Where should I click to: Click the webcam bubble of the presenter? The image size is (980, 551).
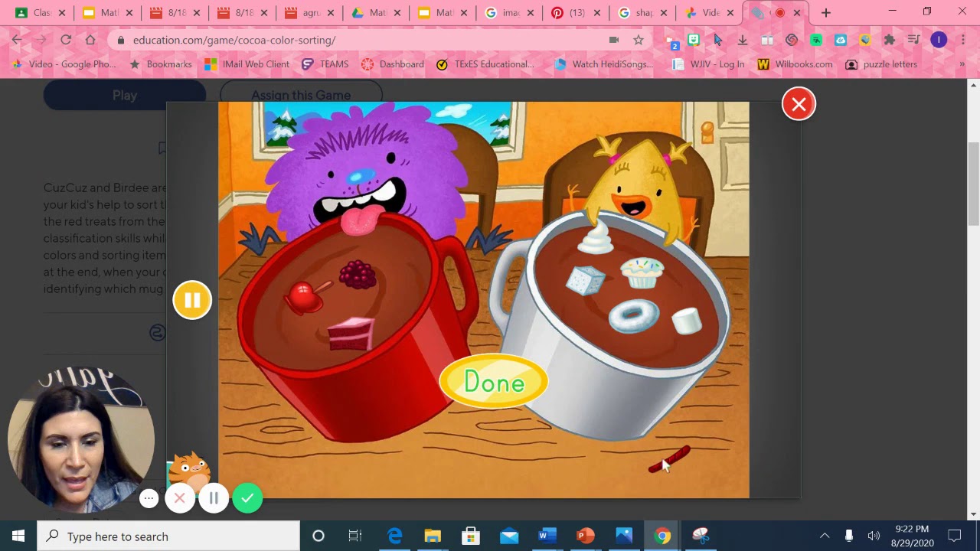click(x=80, y=439)
